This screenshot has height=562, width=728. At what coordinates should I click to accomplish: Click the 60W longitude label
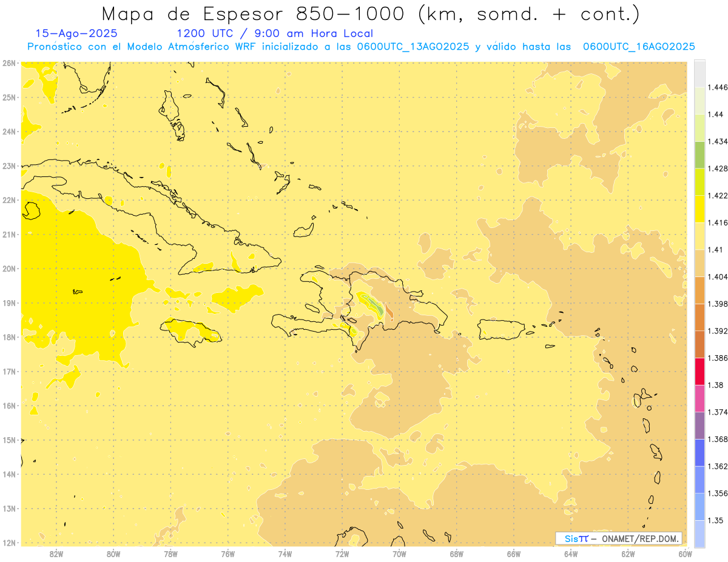(686, 554)
